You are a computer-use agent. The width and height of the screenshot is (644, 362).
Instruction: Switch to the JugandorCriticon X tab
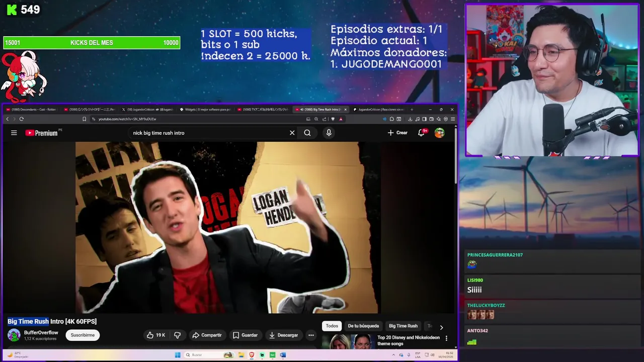[x=149, y=110]
